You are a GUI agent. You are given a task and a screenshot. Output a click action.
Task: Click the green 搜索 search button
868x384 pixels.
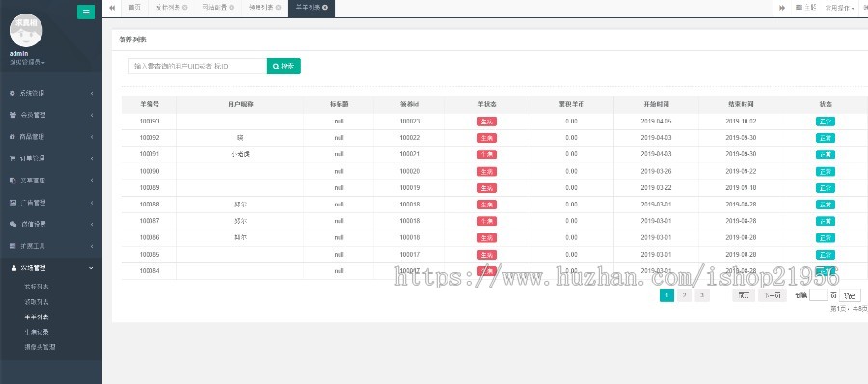click(x=284, y=66)
